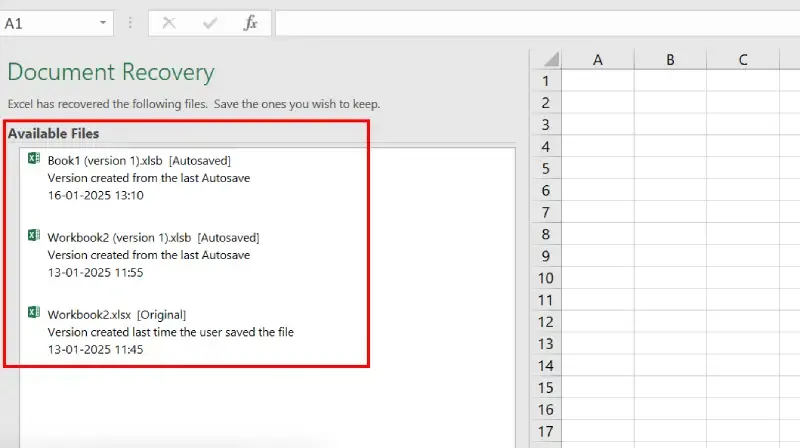This screenshot has width=800, height=448.
Task: Select column A header
Action: [598, 60]
